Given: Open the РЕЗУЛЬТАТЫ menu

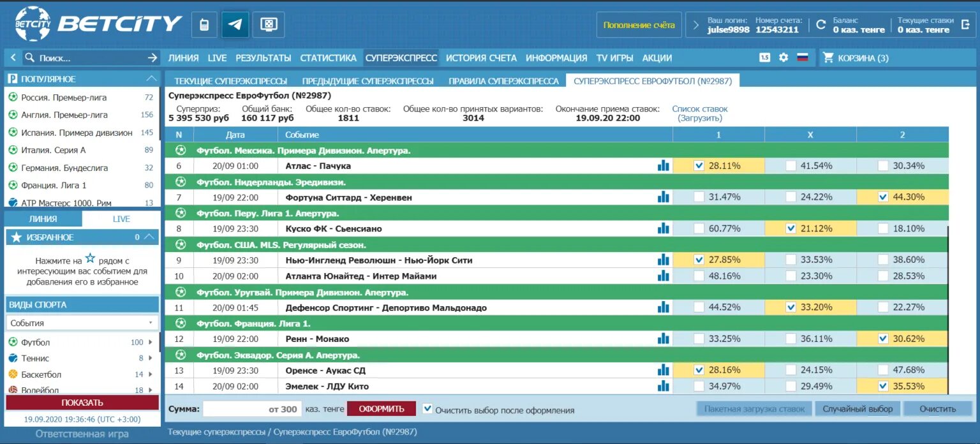Looking at the screenshot, I should [264, 57].
